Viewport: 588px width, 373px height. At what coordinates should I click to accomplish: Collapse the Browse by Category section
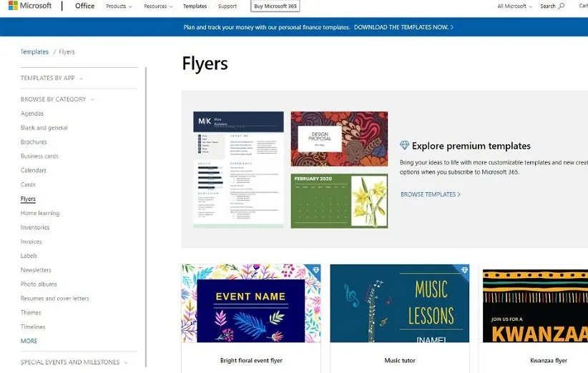coord(57,99)
